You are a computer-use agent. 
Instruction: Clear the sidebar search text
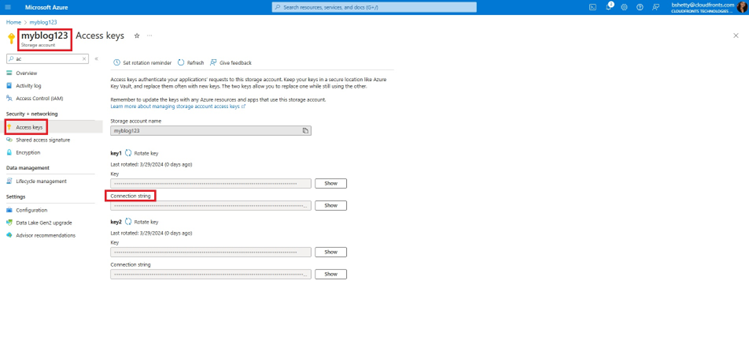[84, 58]
